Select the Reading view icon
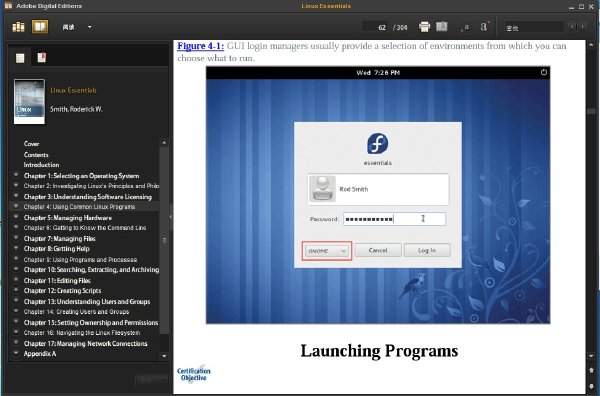This screenshot has width=600, height=396. tap(40, 27)
